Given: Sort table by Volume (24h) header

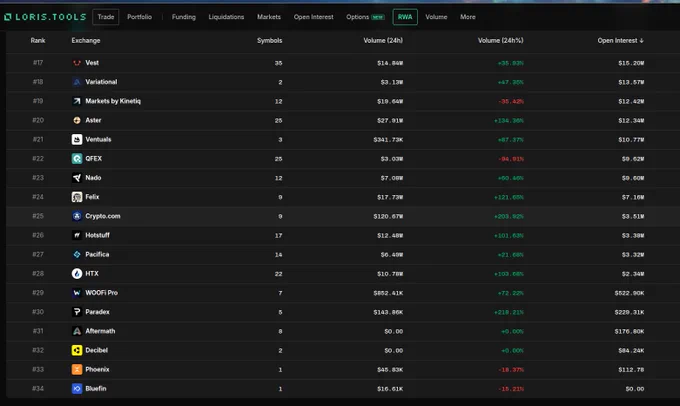Looking at the screenshot, I should tap(383, 40).
